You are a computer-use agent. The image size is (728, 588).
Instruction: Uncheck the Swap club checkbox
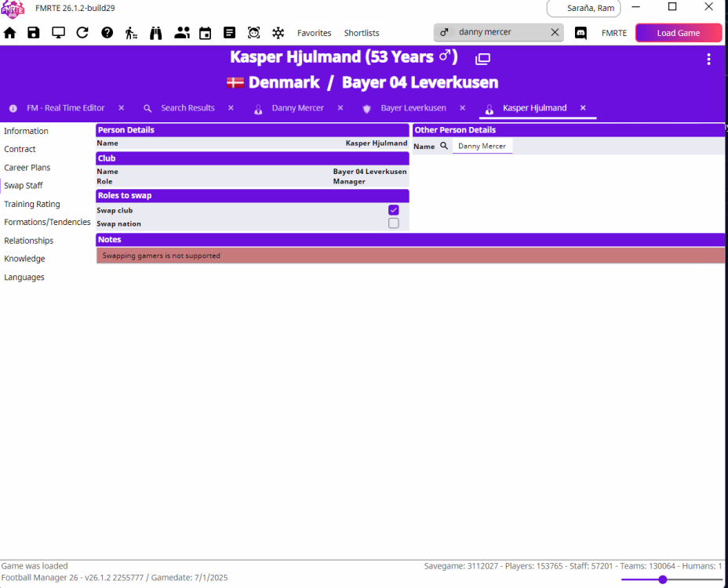point(394,210)
